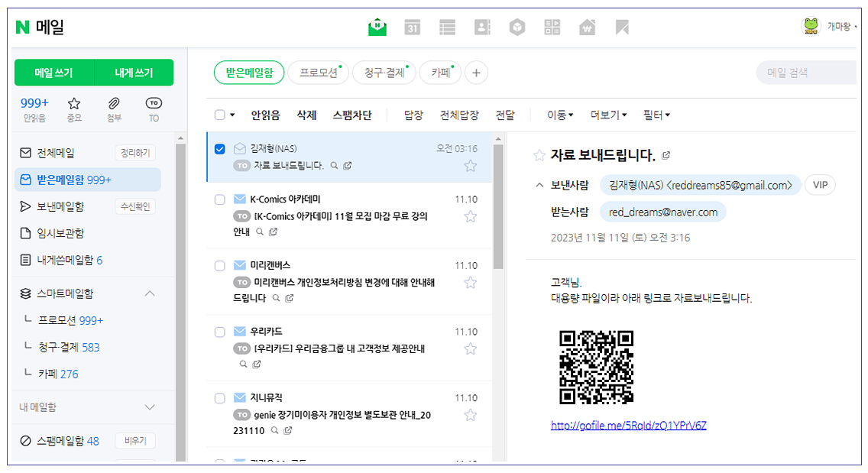
Task: Click magnifier icon on 김재형(NAS) mail row
Action: click(x=335, y=166)
